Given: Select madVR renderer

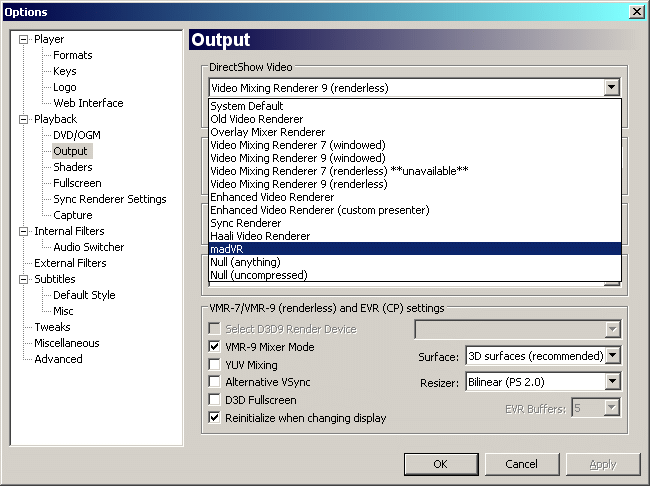Looking at the screenshot, I should coord(415,249).
